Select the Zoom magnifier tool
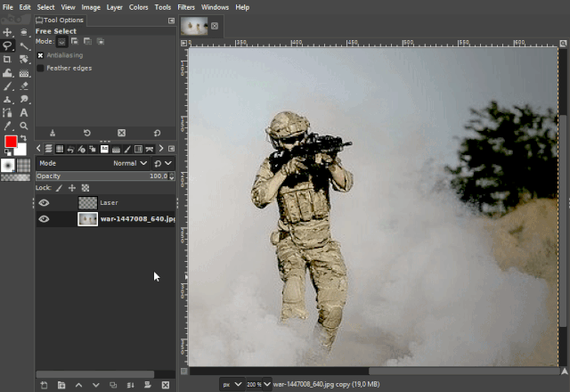This screenshot has width=570, height=392. [x=24, y=126]
